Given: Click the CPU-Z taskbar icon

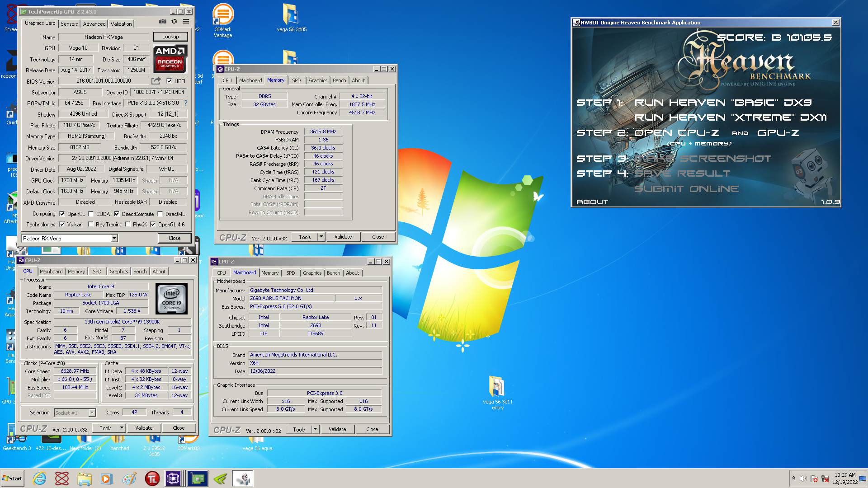Looking at the screenshot, I should [173, 479].
